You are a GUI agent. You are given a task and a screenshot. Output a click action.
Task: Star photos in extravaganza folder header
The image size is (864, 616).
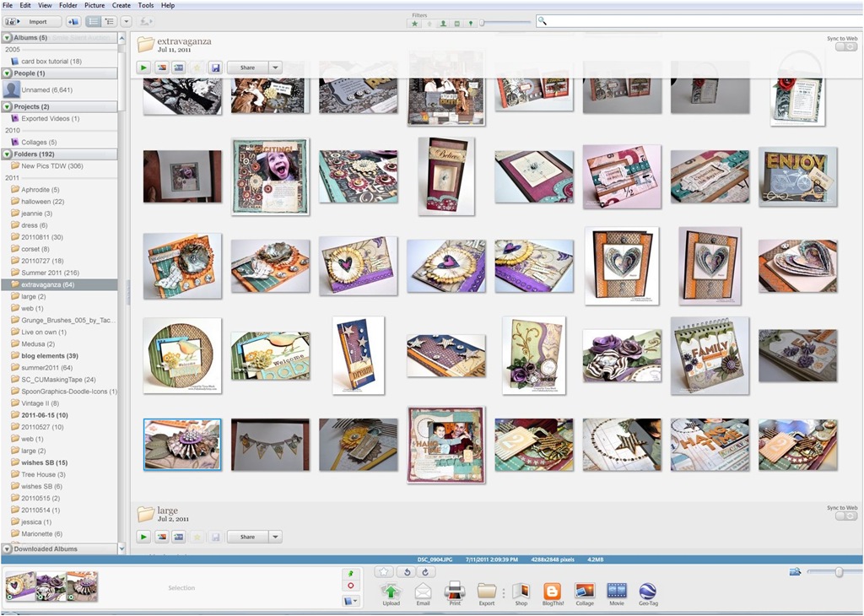pyautogui.click(x=197, y=68)
